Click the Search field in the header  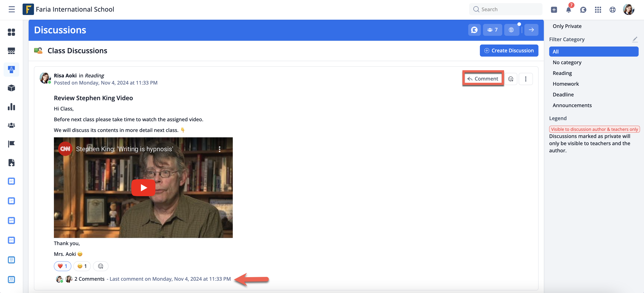506,9
